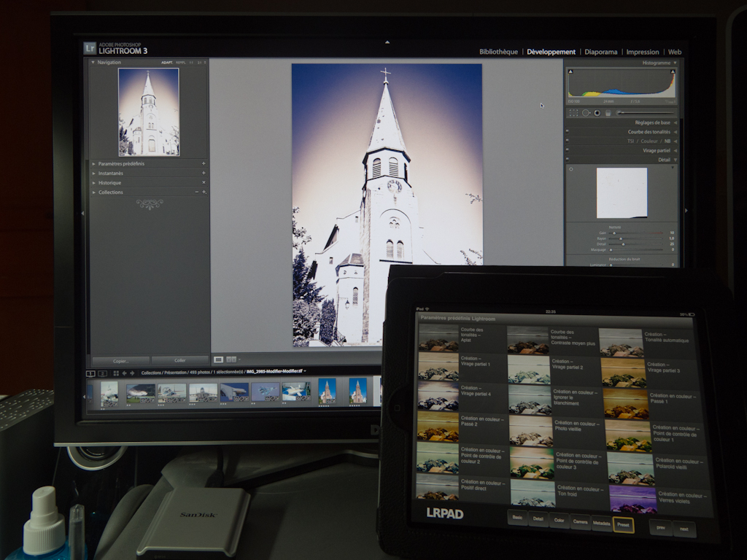This screenshot has height=560, width=747.
Task: Open grid view from filmstrip bar
Action: [x=115, y=374]
